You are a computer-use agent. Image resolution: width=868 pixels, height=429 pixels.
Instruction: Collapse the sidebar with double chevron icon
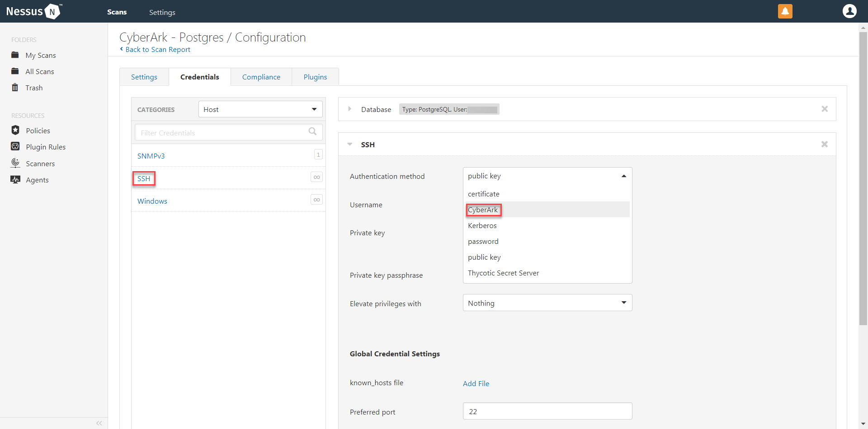(x=99, y=423)
